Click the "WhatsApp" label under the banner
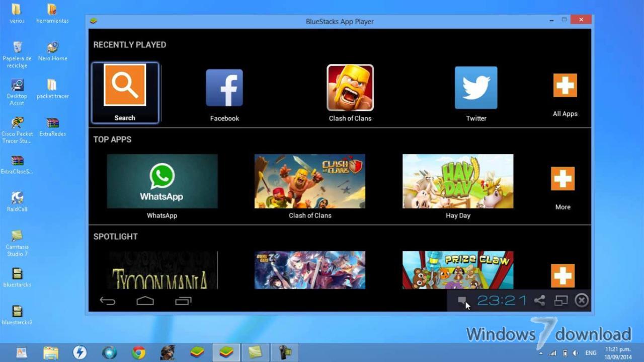The height and width of the screenshot is (362, 644). coord(162,215)
